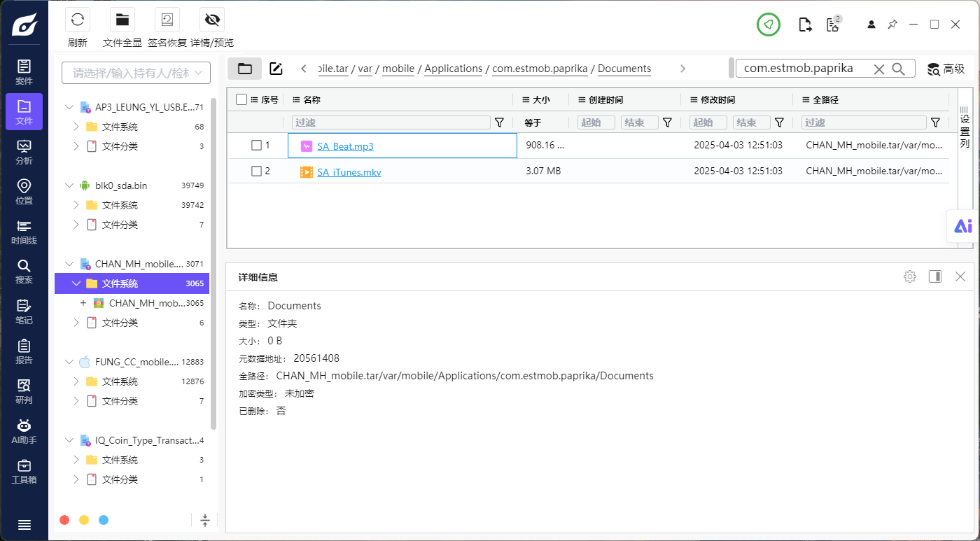Open the hamburger menu at sidebar bottom
Viewport: 980px width, 541px height.
point(24,525)
